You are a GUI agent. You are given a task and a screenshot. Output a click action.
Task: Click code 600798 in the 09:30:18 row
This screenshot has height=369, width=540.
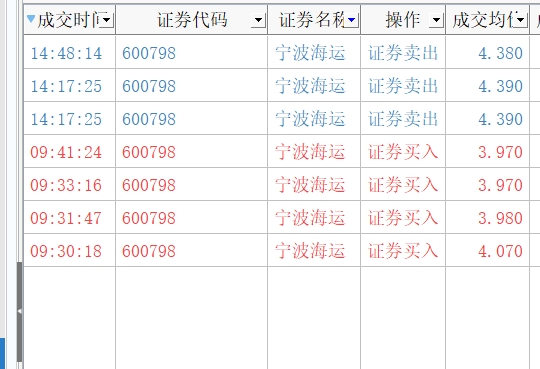pyautogui.click(x=149, y=251)
